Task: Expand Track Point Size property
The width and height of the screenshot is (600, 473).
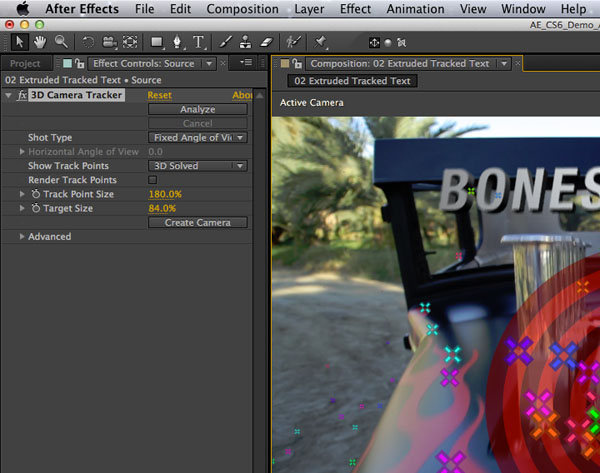Action: 22,194
